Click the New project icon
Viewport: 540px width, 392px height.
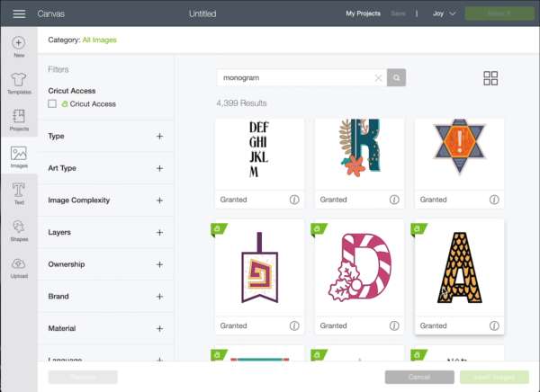click(x=19, y=47)
